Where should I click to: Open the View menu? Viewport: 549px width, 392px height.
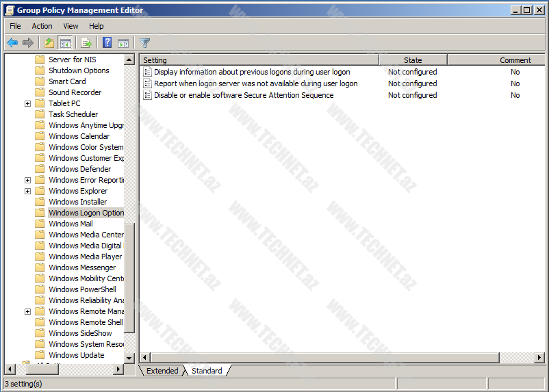coord(71,26)
